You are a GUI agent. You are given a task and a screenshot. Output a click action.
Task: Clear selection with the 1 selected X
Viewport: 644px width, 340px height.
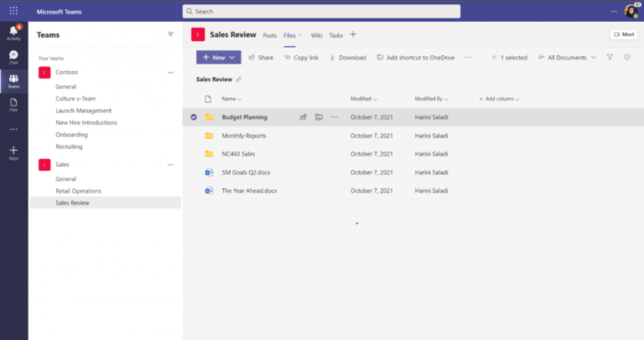pyautogui.click(x=494, y=58)
